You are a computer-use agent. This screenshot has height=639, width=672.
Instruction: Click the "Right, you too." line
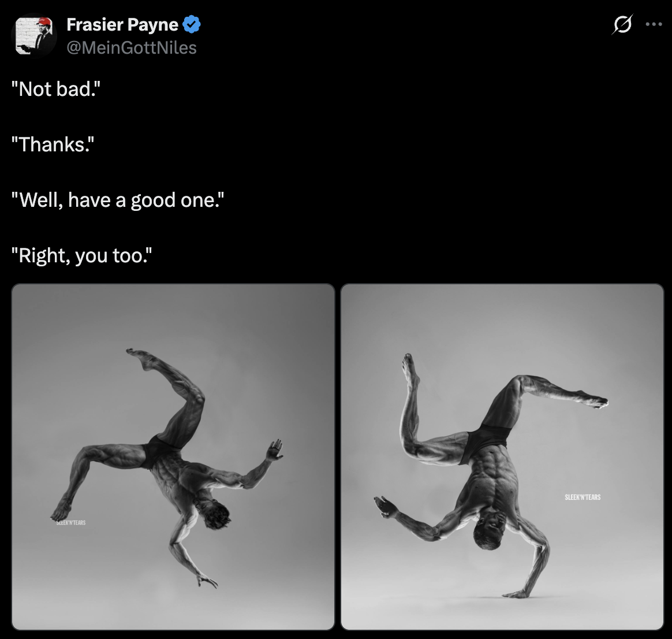81,255
